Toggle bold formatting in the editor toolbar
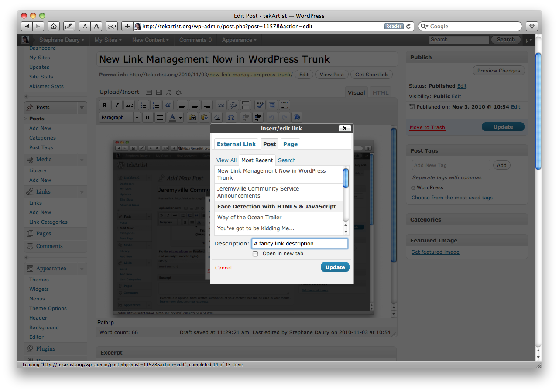 (x=104, y=105)
